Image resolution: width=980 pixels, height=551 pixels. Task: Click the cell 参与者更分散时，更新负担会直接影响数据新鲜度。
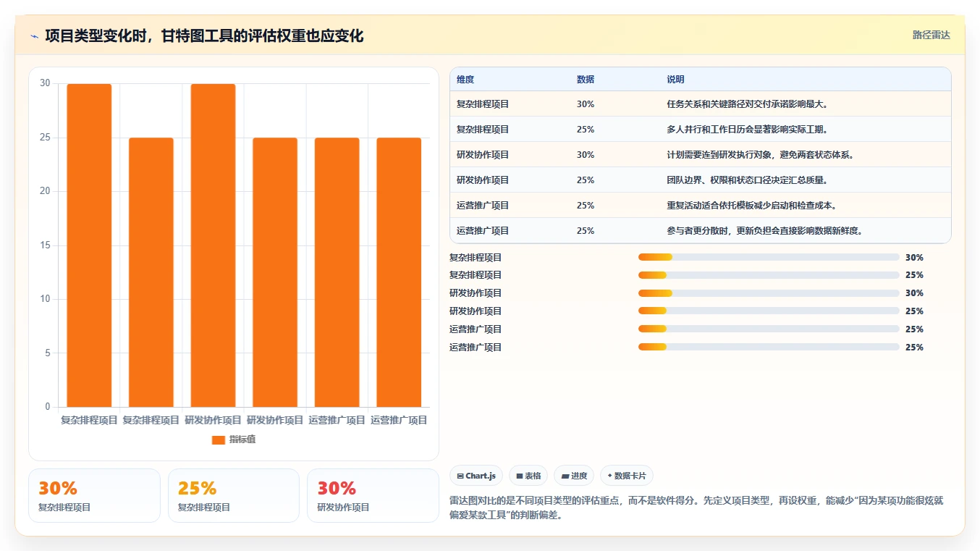coord(765,231)
